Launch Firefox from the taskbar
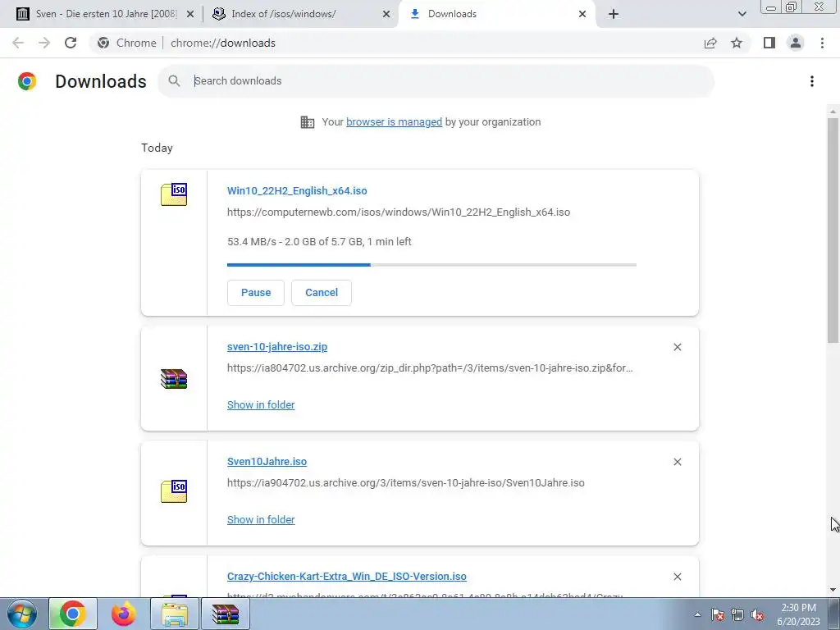 point(124,614)
